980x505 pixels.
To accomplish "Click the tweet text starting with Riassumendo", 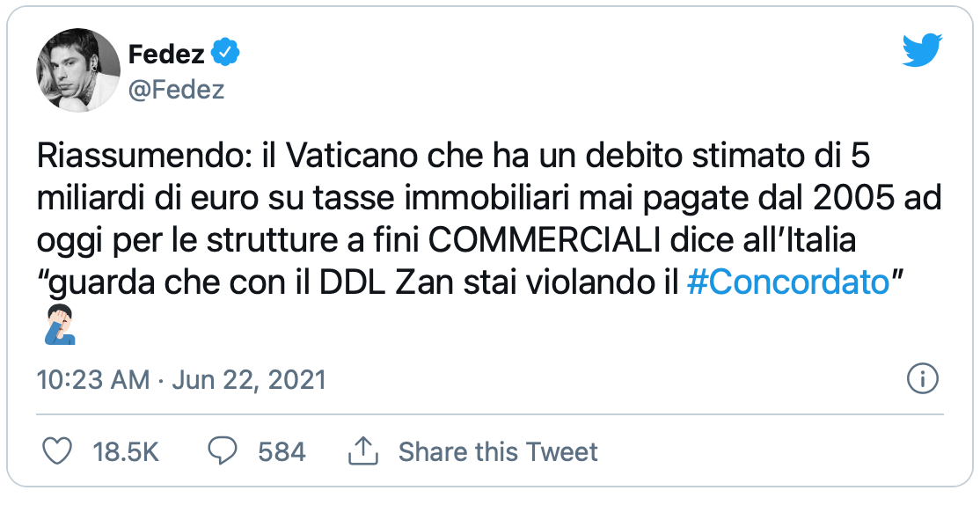I will [x=489, y=221].
